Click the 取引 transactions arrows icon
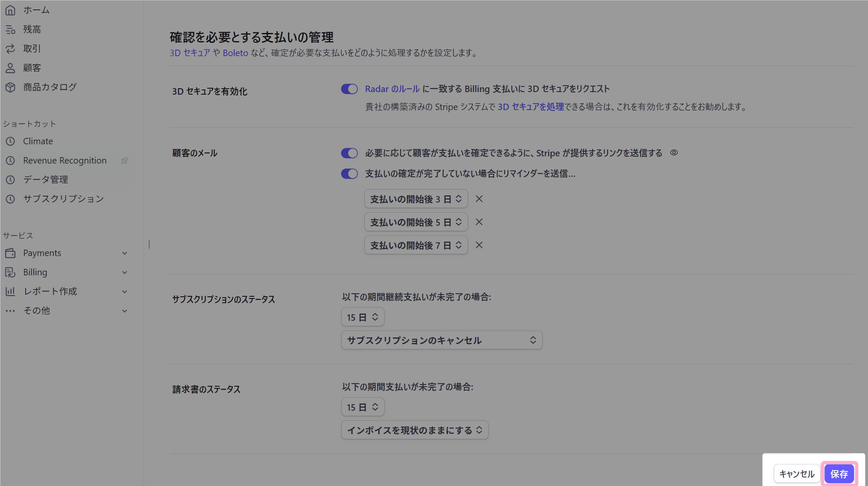 tap(10, 49)
